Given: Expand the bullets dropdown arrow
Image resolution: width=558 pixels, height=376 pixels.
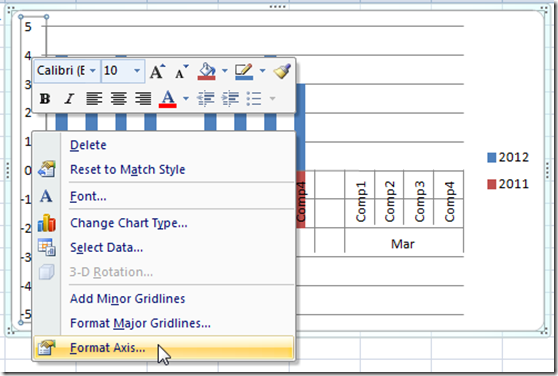Looking at the screenshot, I should pyautogui.click(x=272, y=99).
